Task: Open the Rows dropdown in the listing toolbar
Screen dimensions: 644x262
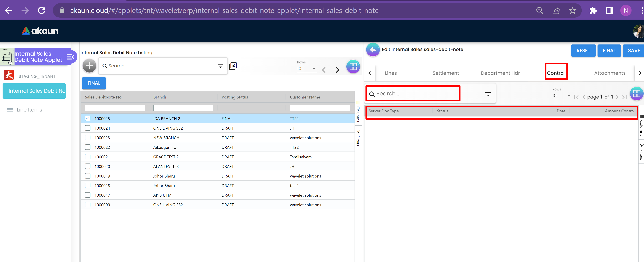Action: (x=307, y=69)
